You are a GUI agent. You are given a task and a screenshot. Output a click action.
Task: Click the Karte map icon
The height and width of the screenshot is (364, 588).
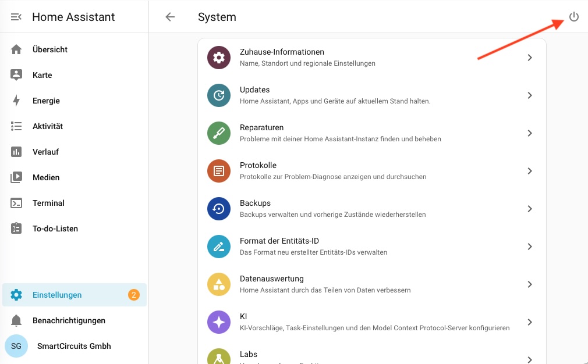tap(16, 75)
